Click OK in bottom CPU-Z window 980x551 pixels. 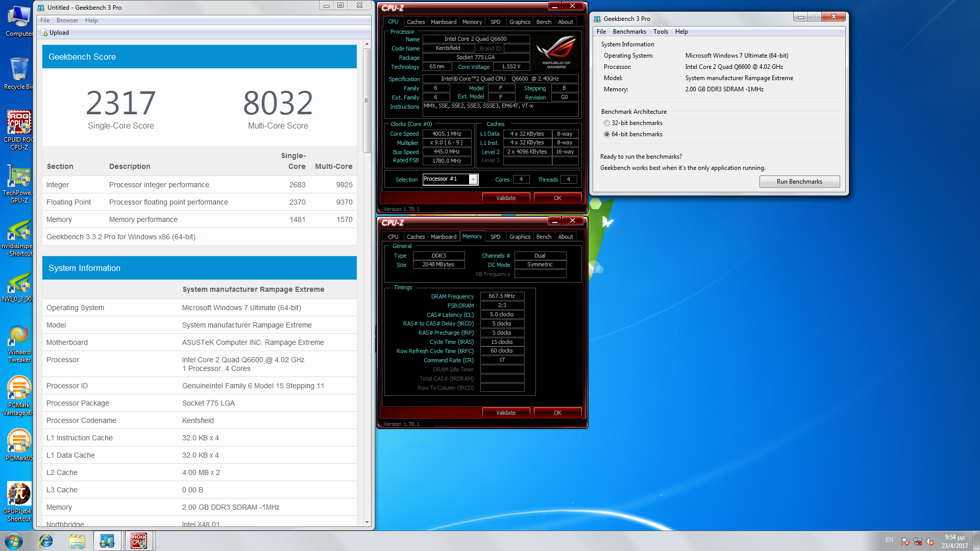[x=557, y=413]
